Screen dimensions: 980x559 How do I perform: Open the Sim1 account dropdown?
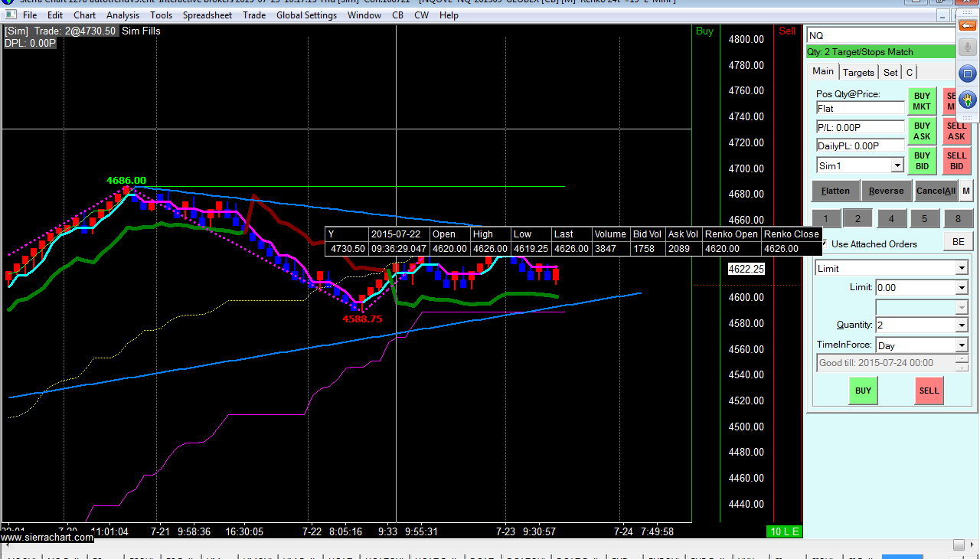tap(897, 165)
